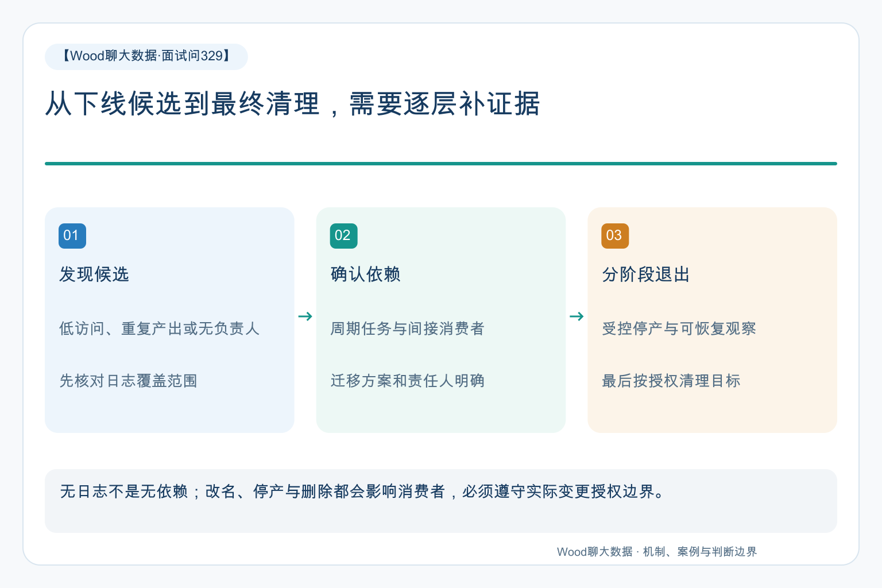Click the line 最后按授权清理目标
The image size is (882, 588).
point(671,381)
